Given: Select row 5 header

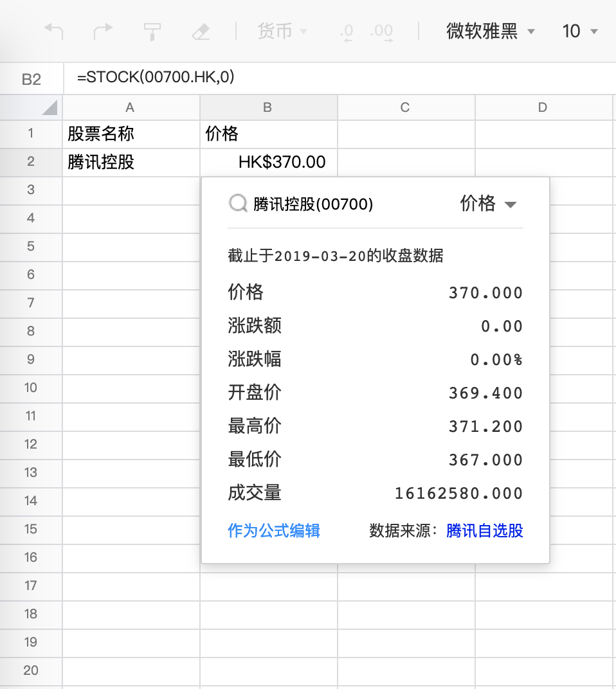Looking at the screenshot, I should tap(31, 247).
